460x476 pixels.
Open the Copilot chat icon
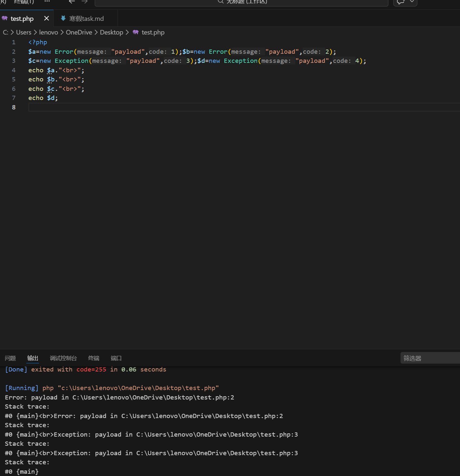point(400,2)
